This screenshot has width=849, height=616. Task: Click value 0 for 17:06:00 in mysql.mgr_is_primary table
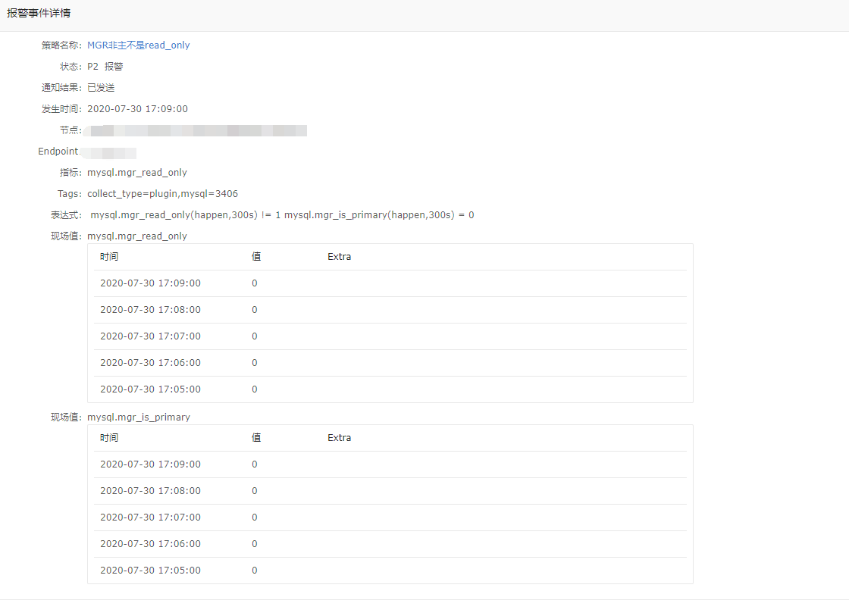coord(255,544)
